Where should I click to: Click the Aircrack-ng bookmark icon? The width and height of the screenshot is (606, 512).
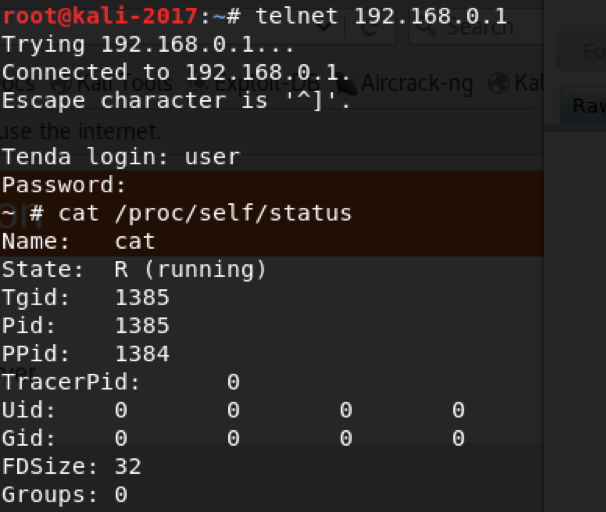[347, 83]
